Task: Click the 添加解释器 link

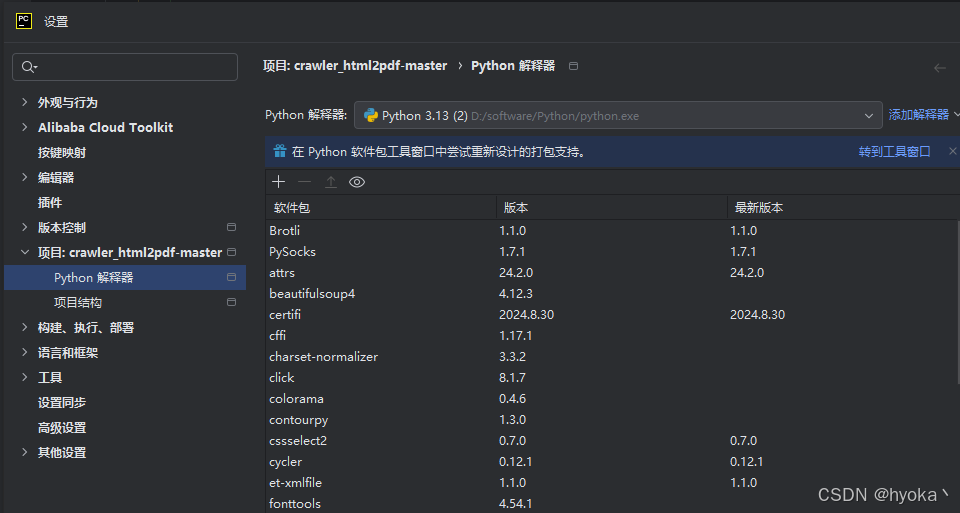Action: pyautogui.click(x=918, y=114)
